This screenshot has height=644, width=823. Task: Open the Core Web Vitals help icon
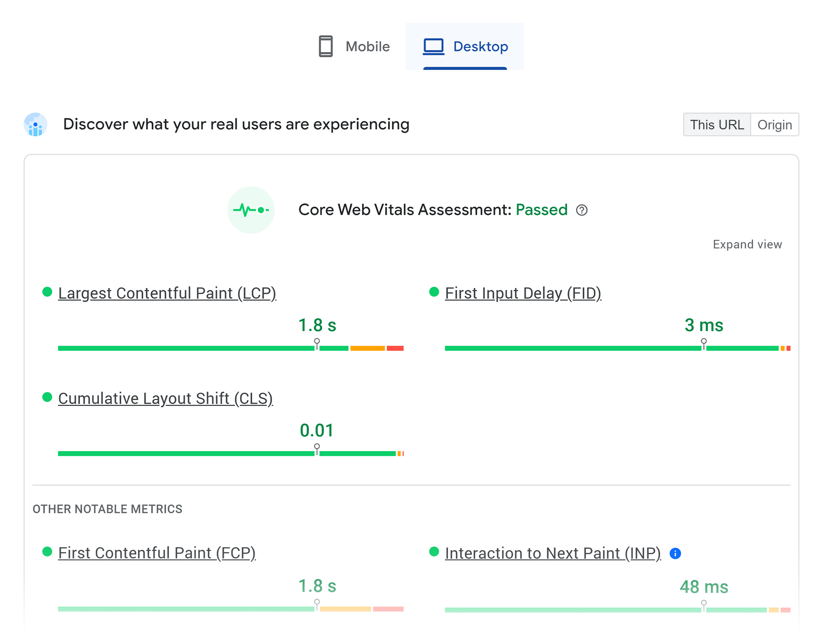(581, 210)
